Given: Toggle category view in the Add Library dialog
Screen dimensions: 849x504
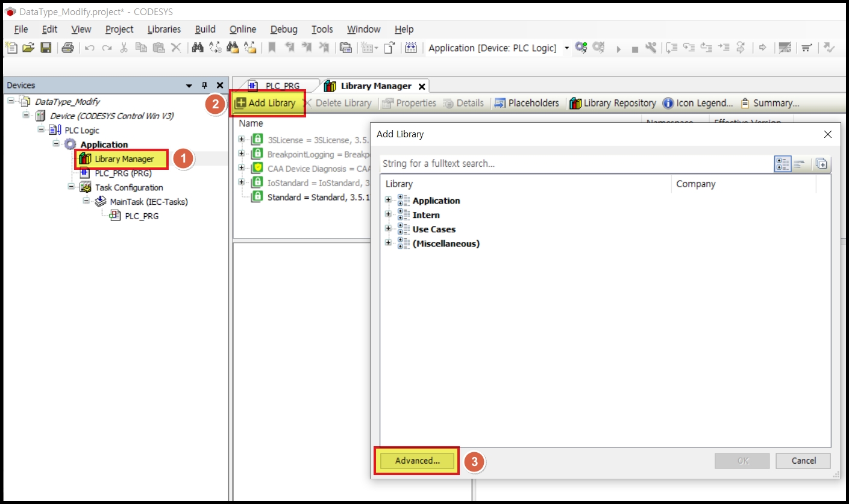Looking at the screenshot, I should pyautogui.click(x=783, y=164).
